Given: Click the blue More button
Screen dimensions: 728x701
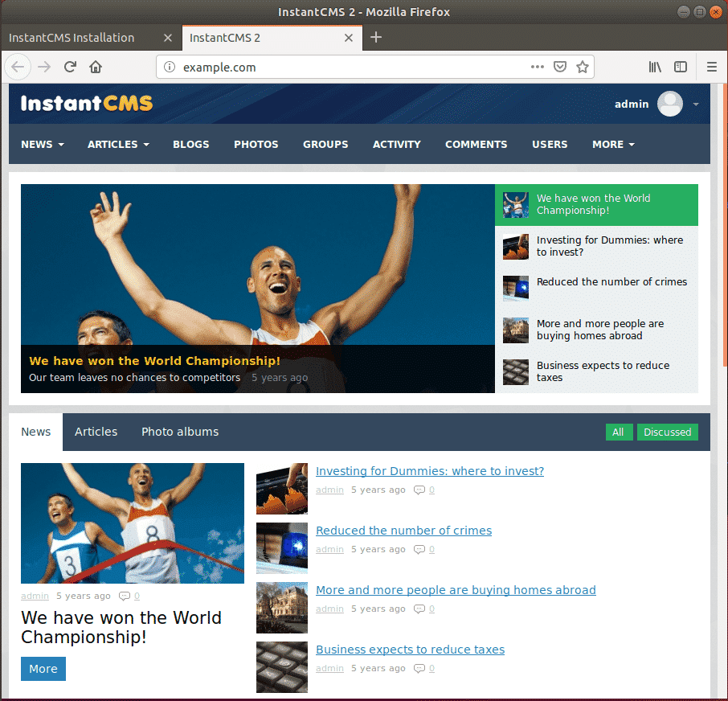Looking at the screenshot, I should (43, 669).
